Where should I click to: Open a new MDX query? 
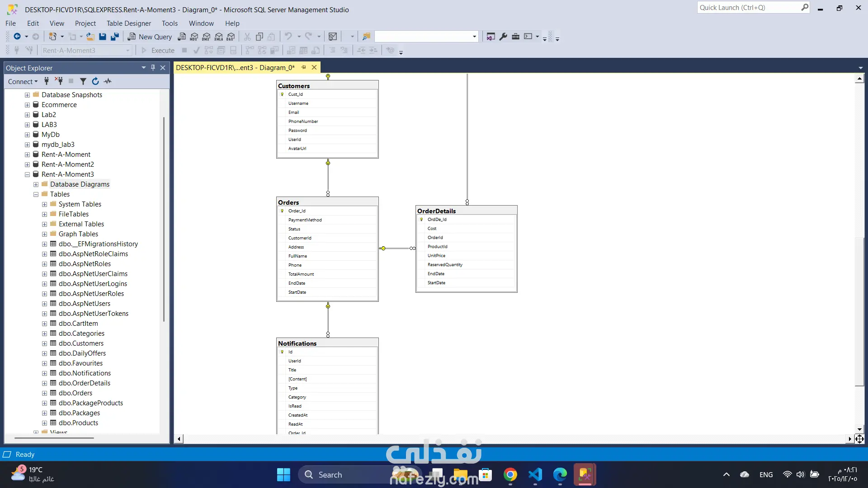(x=194, y=37)
